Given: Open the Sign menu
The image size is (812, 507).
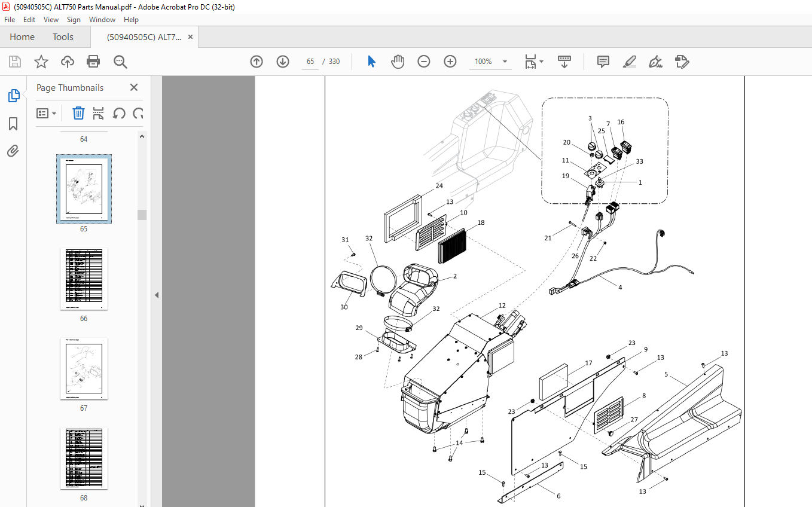Looking at the screenshot, I should click(74, 20).
